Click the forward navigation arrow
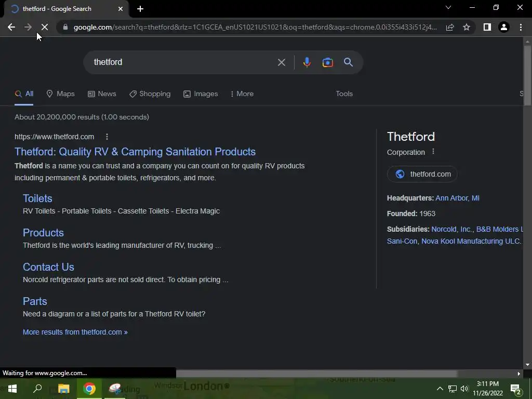Viewport: 532px width, 399px height. click(28, 27)
